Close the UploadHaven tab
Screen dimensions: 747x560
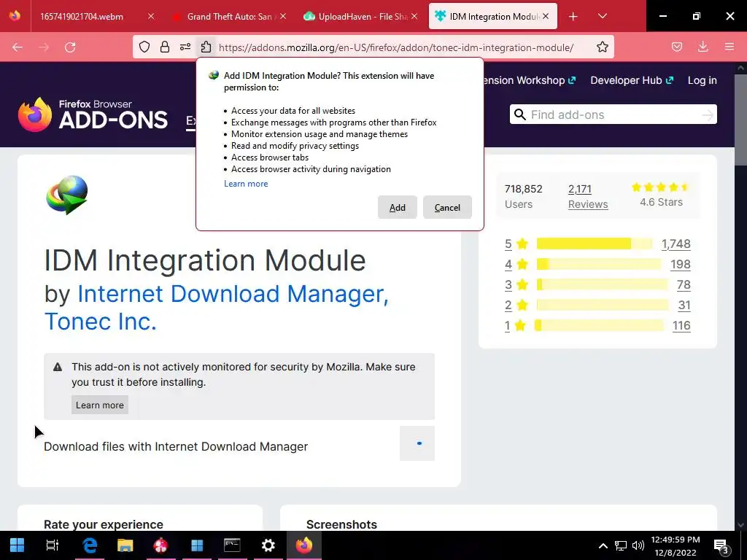click(414, 17)
